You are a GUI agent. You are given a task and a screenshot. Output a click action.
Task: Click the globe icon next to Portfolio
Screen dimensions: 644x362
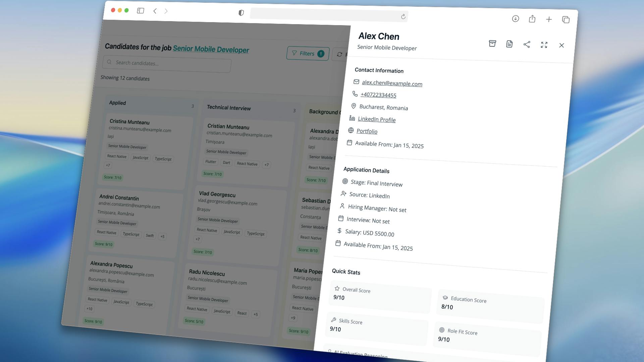(351, 131)
